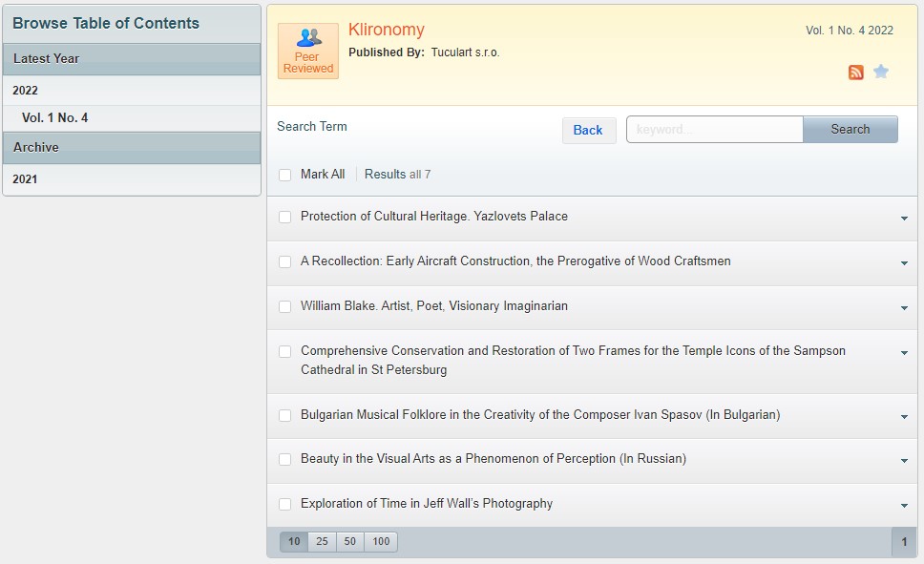Expand the Protection of Cultural Heritage entry
924x564 pixels.
[x=904, y=219]
